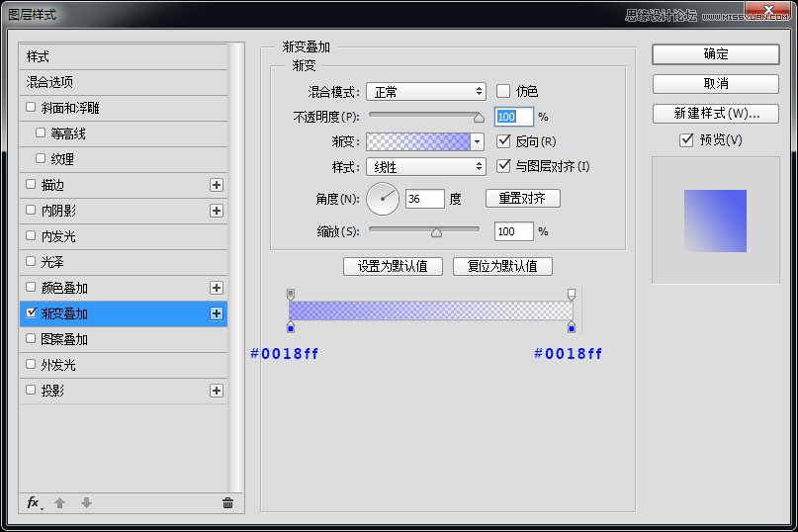Click 设置为默认值 button
Viewport: 798px width, 532px height.
[393, 266]
